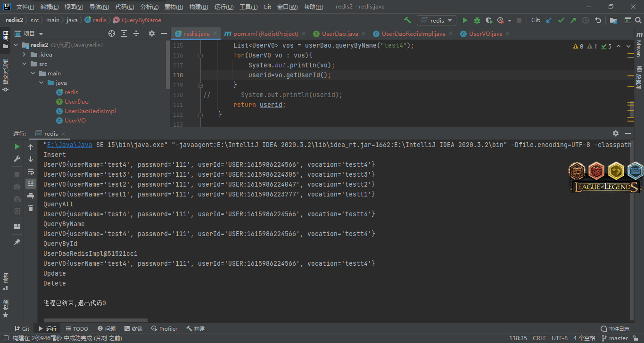This screenshot has width=644, height=343.
Task: Open the redis run configuration dropdown
Action: pos(437,20)
